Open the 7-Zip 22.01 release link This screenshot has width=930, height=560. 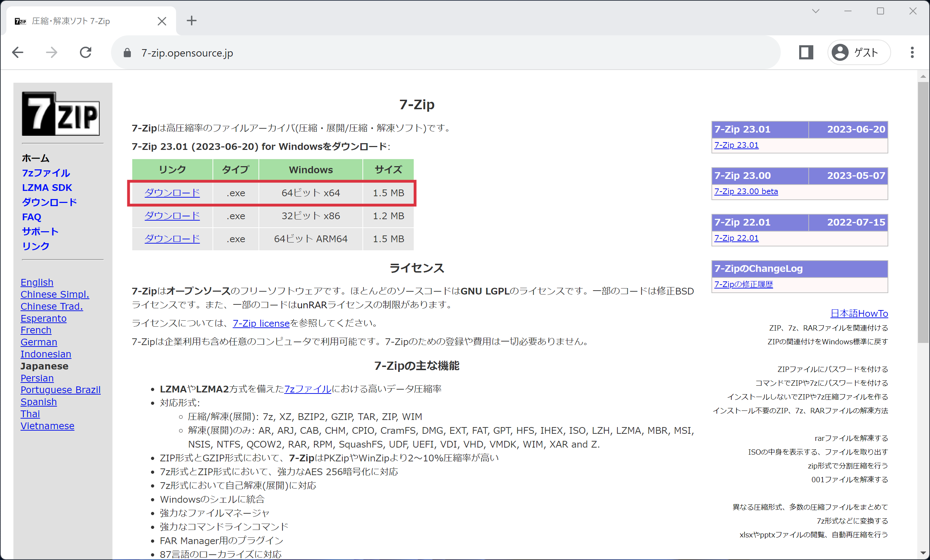click(736, 238)
